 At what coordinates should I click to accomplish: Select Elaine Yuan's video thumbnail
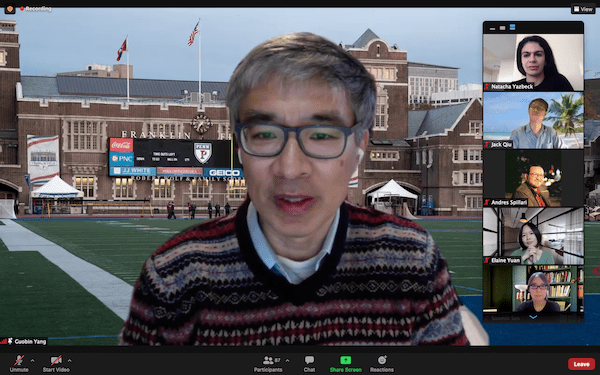[533, 236]
